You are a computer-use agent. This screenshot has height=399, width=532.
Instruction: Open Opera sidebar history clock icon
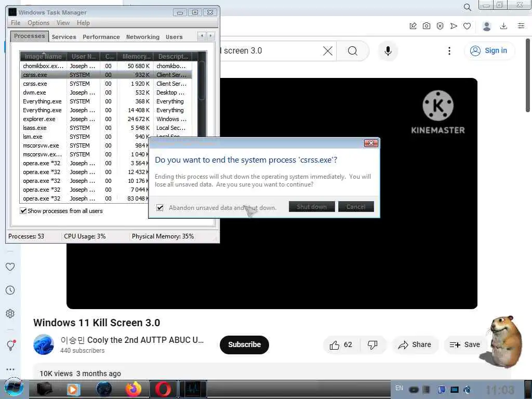(10, 290)
